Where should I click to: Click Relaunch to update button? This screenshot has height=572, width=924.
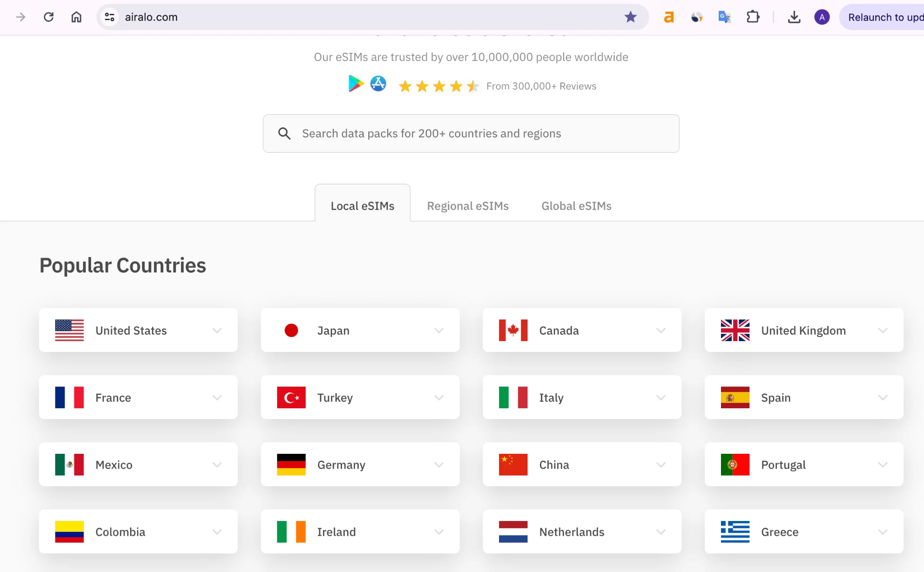click(882, 17)
